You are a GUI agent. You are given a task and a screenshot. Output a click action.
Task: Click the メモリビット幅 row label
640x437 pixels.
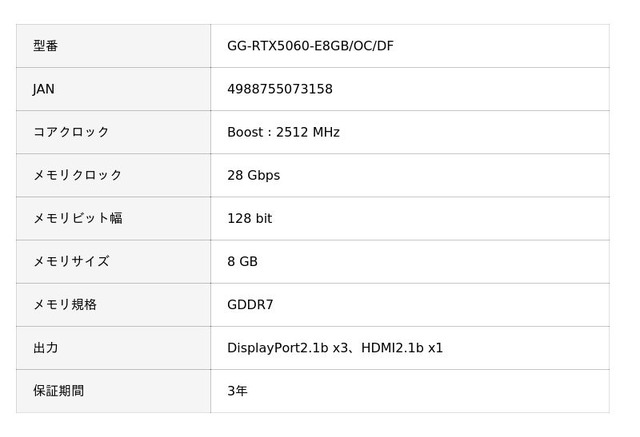point(78,219)
